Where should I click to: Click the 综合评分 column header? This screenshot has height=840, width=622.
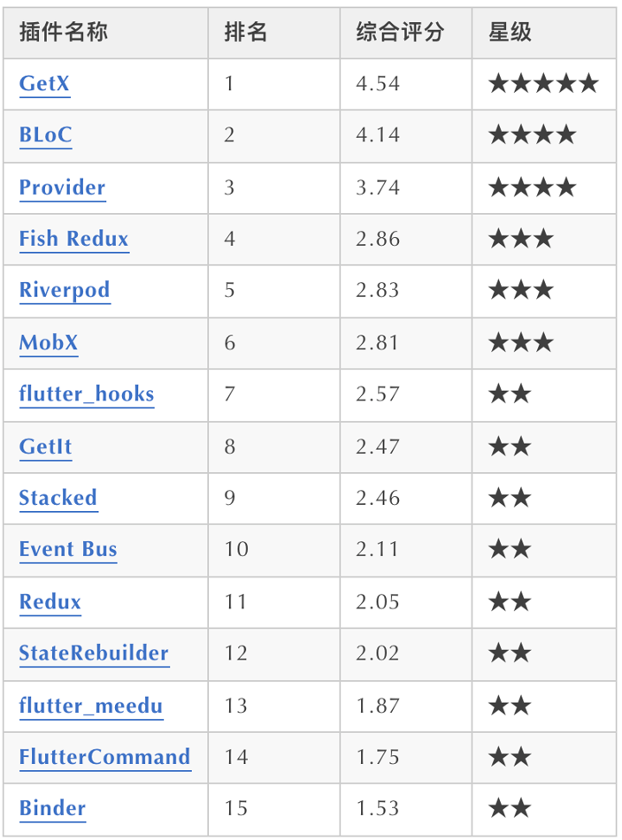pos(400,33)
